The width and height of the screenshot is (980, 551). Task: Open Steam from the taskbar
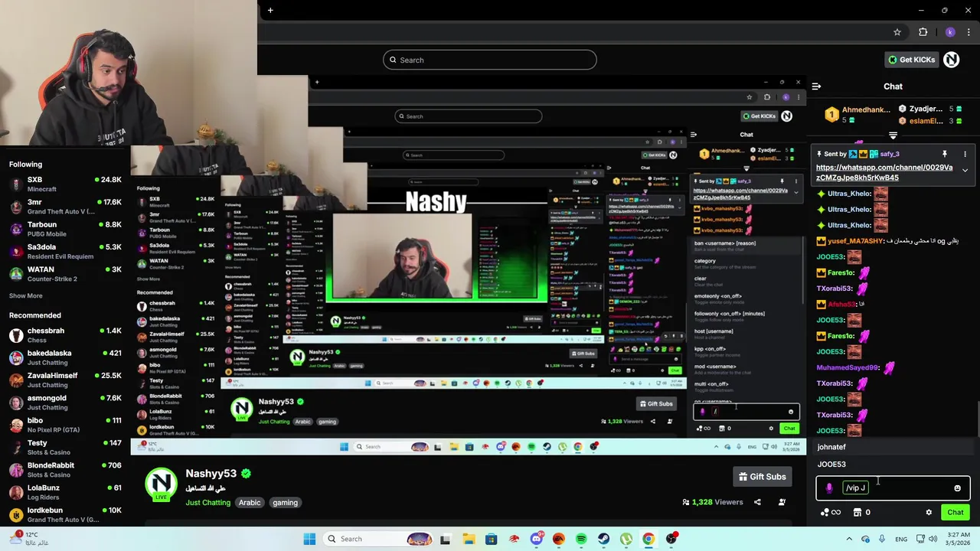[x=603, y=539]
